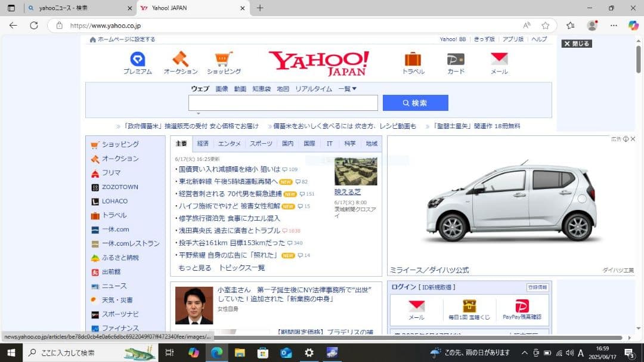Click the PayPay残高確認 icon in the login panel

tap(523, 307)
